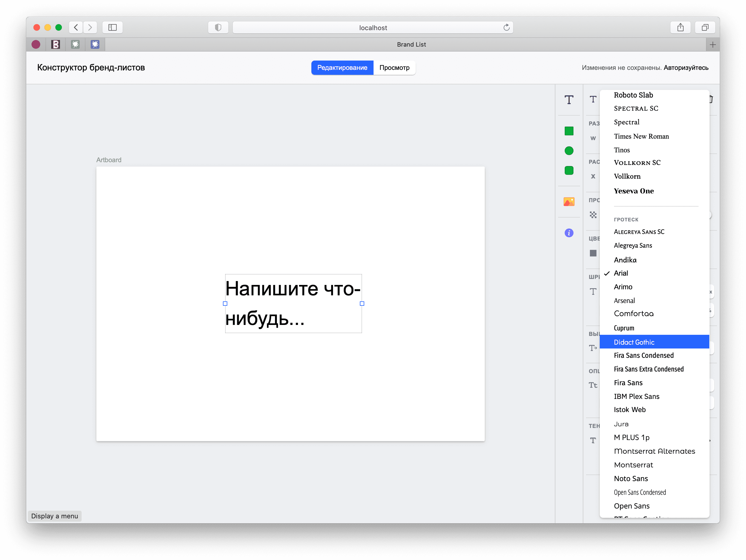746x560 pixels.
Task: Open a new tab with plus button
Action: point(713,45)
